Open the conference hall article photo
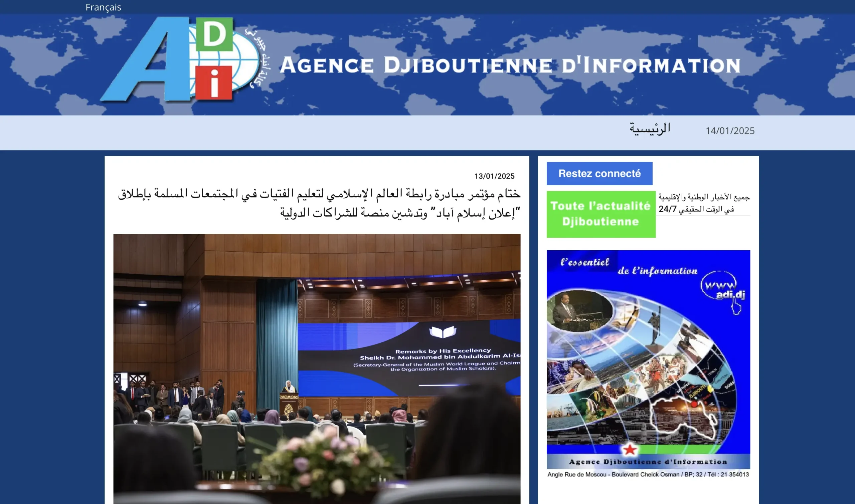Image resolution: width=855 pixels, height=504 pixels. [x=317, y=369]
